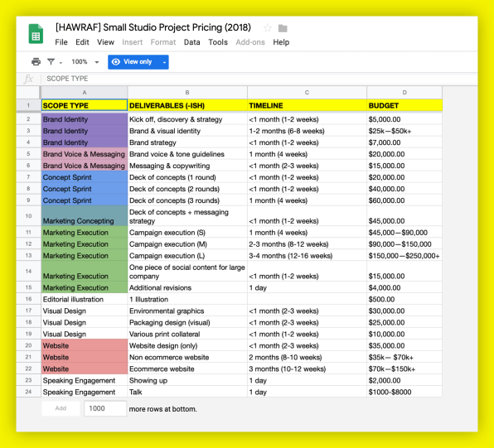Select the column A header

click(x=85, y=92)
